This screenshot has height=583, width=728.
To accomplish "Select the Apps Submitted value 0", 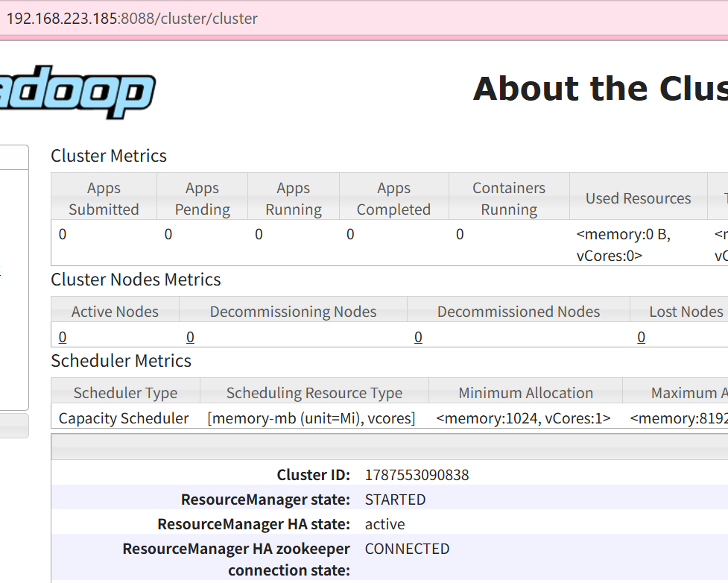I will click(62, 234).
